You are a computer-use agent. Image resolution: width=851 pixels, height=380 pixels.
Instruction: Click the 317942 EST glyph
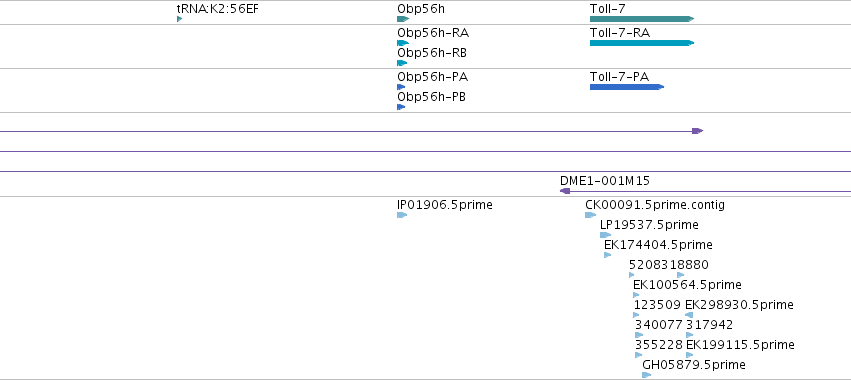click(x=690, y=335)
